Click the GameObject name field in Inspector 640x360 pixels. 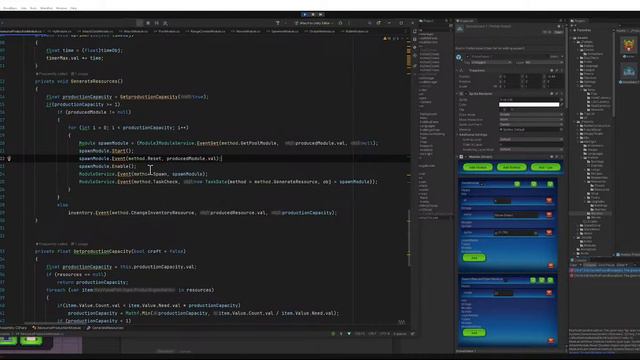(x=509, y=57)
